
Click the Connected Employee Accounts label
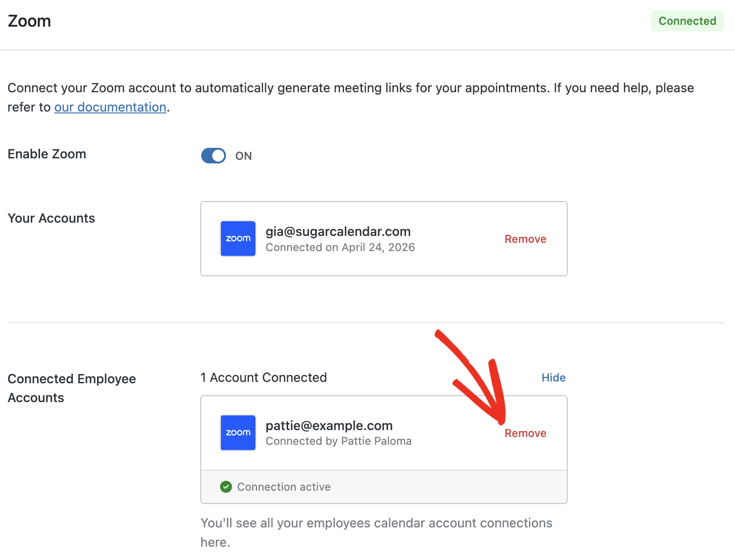(72, 388)
